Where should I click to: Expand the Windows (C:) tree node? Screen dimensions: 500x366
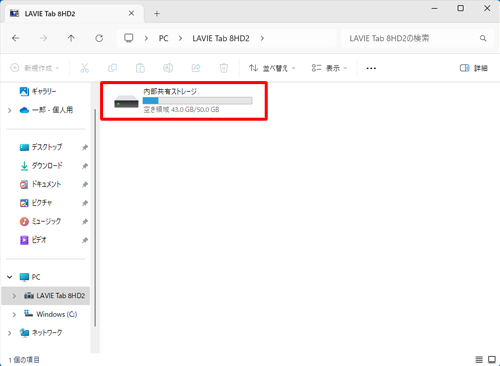coord(14,314)
